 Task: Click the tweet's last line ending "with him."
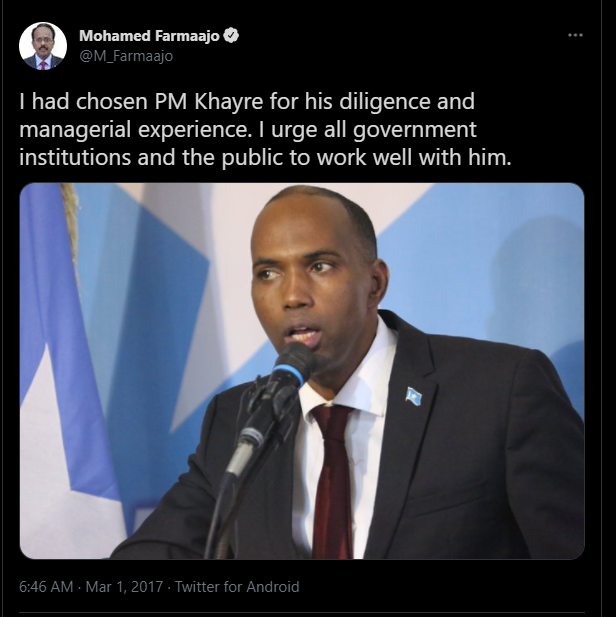click(x=265, y=157)
